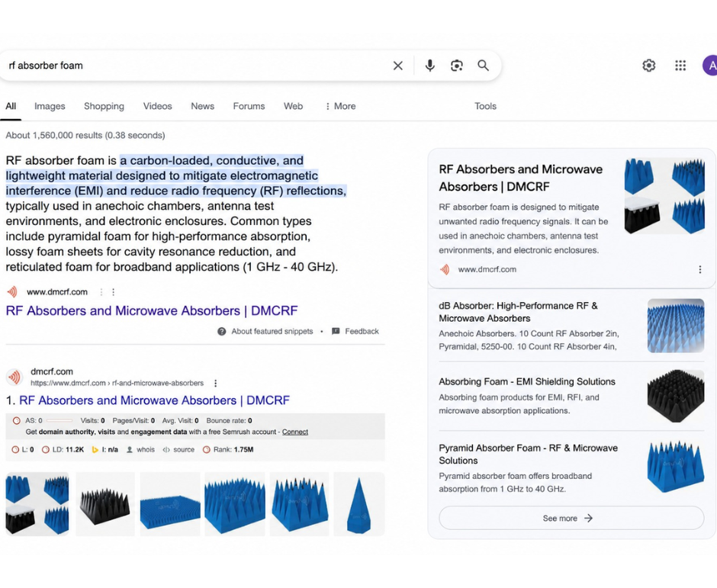Open dB Absorber High-Performance RF result

518,312
